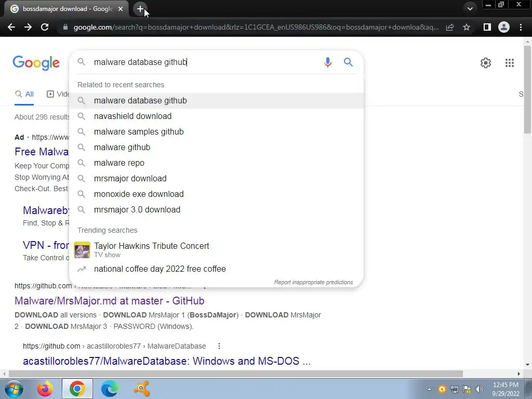The image size is (532, 399).
Task: Open the Google apps grid
Action: click(509, 63)
